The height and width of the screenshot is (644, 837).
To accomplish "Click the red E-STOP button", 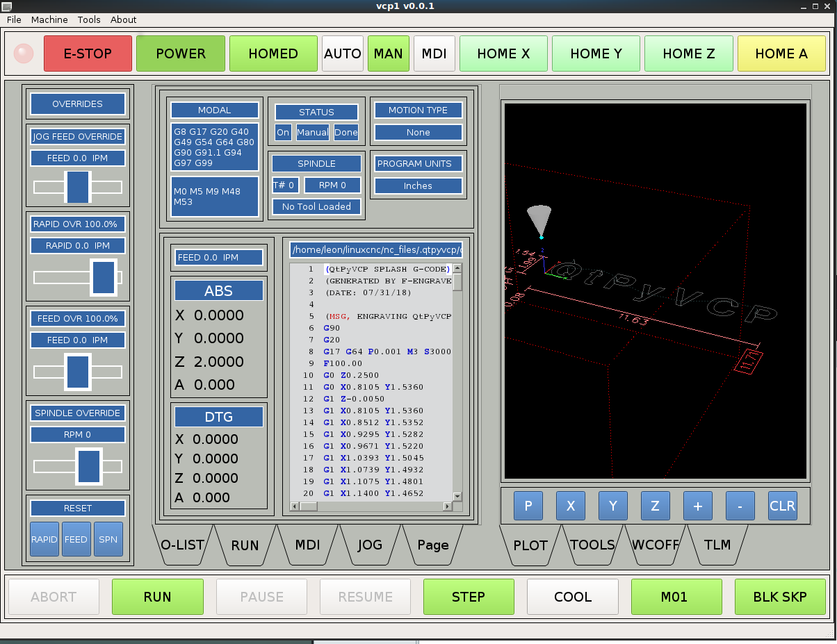I will coord(88,53).
